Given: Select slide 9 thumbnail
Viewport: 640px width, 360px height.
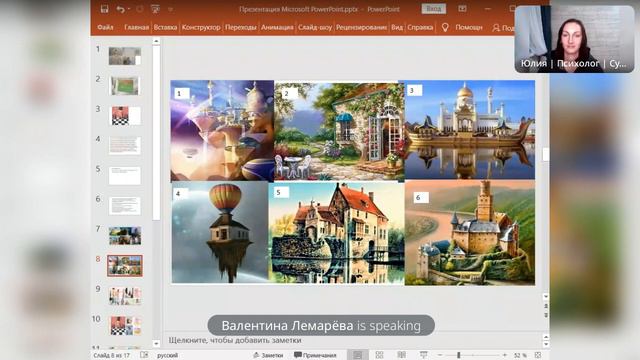Looking at the screenshot, I should (124, 296).
